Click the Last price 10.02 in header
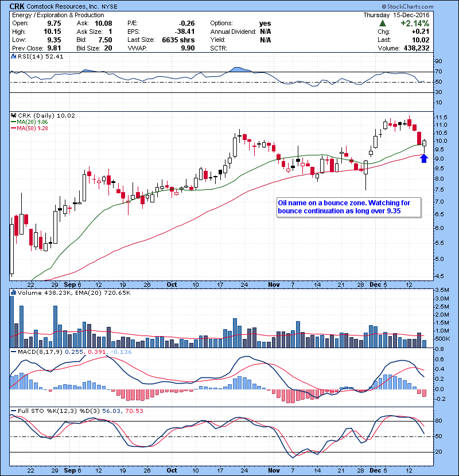This screenshot has height=476, width=459. tap(421, 40)
